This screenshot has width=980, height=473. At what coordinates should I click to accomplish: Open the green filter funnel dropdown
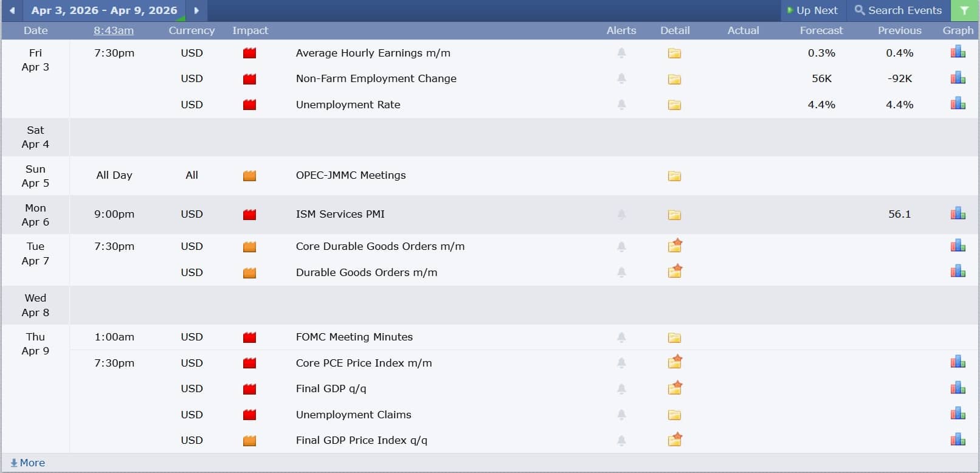[x=964, y=10]
